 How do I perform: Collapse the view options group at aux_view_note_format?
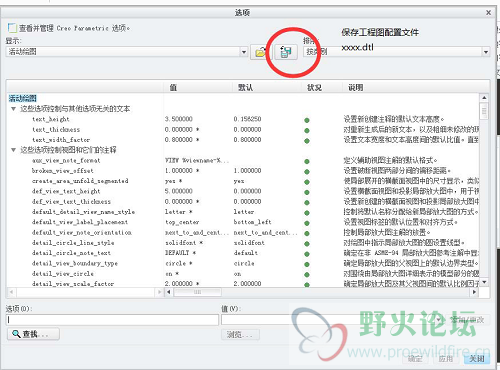[x=13, y=150]
